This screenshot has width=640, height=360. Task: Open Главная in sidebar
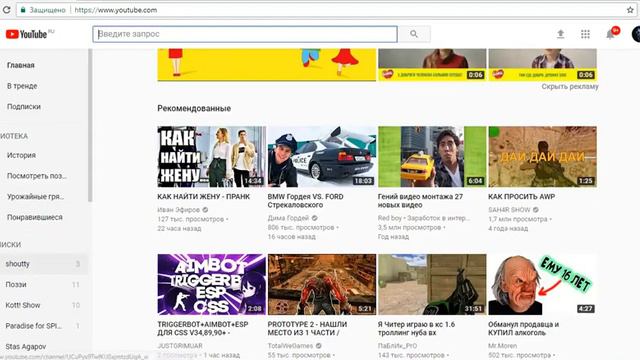tap(20, 65)
